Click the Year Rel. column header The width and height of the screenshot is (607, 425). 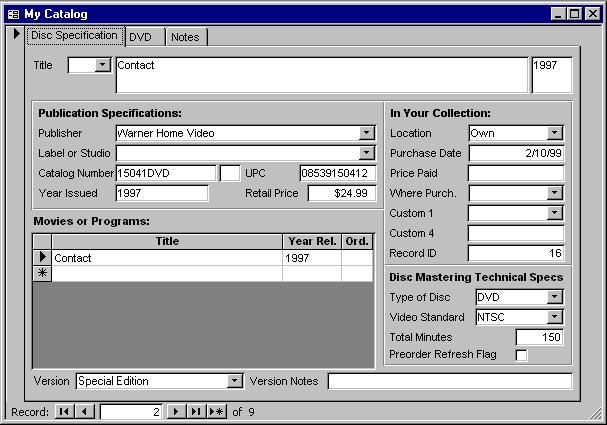pyautogui.click(x=312, y=241)
